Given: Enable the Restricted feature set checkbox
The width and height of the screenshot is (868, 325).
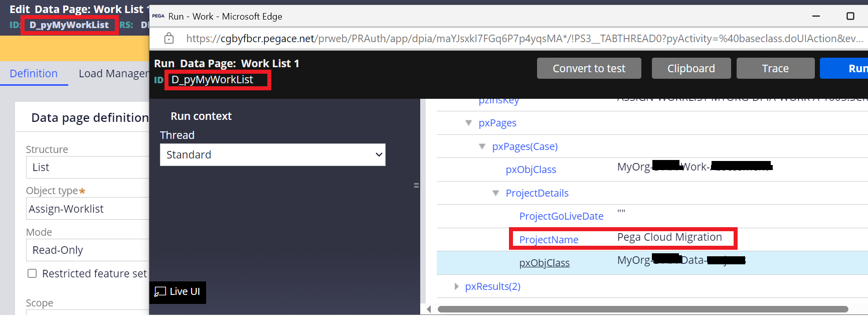Looking at the screenshot, I should click(32, 273).
